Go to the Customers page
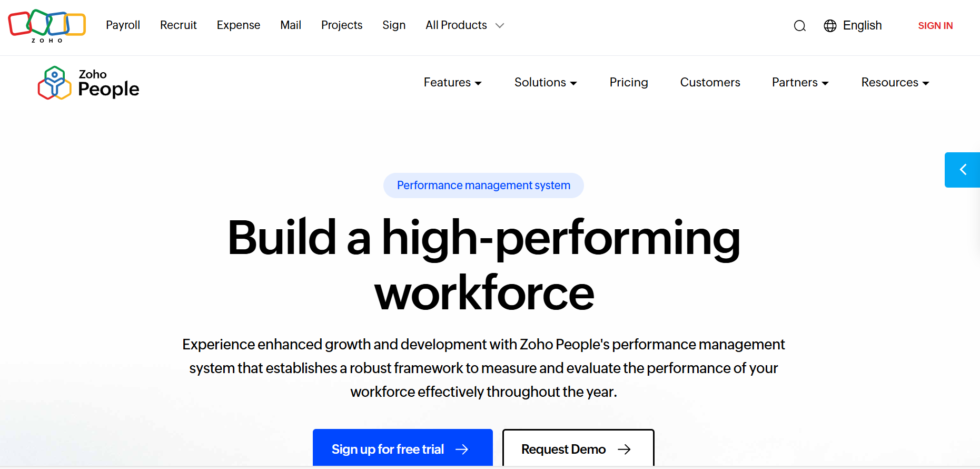This screenshot has height=469, width=980. tap(710, 82)
